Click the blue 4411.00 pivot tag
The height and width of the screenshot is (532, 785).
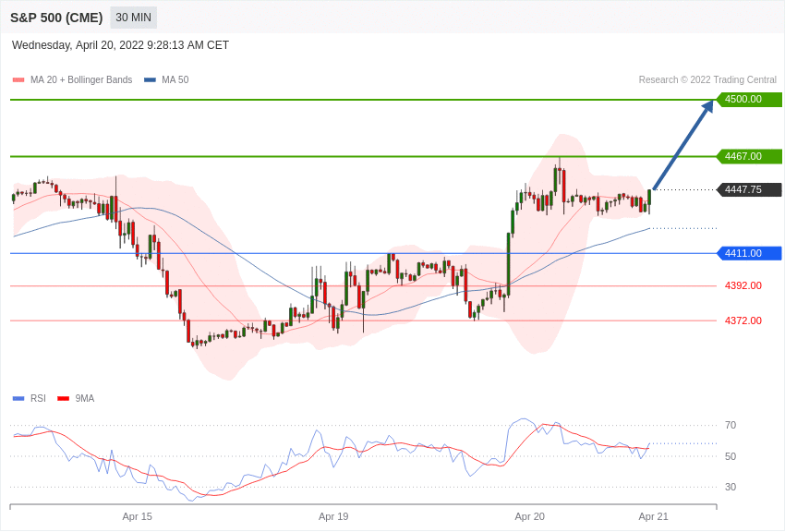(x=750, y=253)
